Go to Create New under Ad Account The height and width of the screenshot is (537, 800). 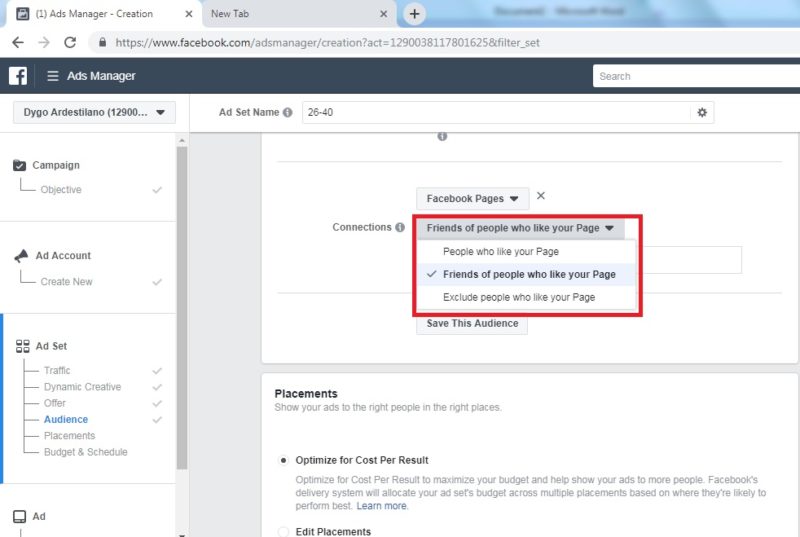point(66,282)
